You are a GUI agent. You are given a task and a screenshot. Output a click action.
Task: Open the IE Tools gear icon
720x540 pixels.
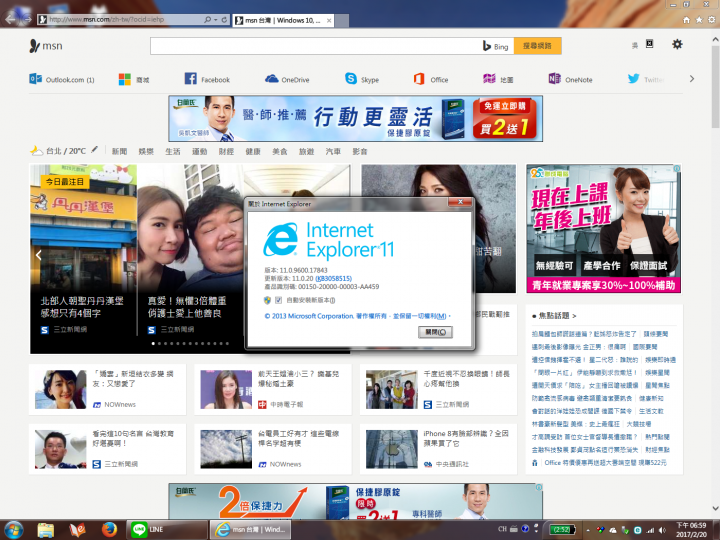coord(711,20)
